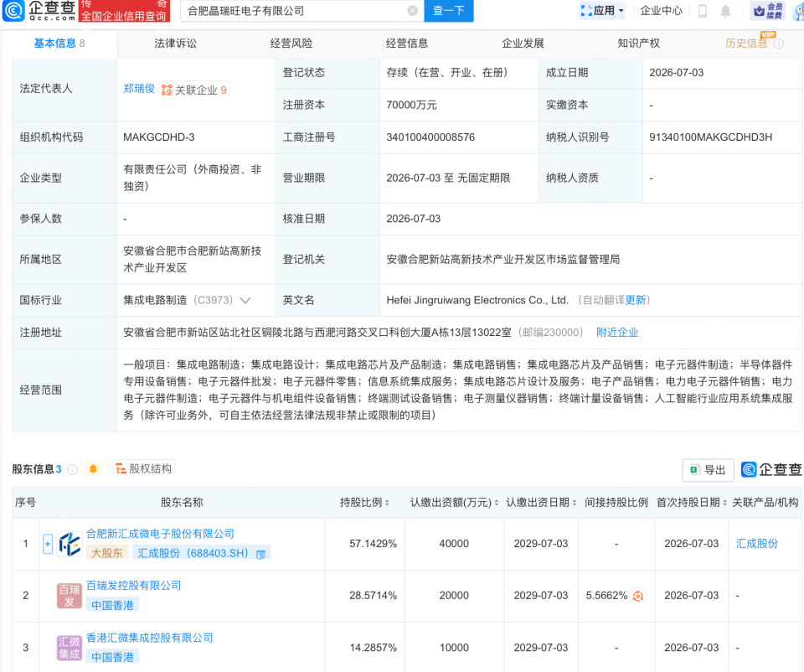Open 香港汇微集成控股有限公司 shareholder link

[149, 638]
